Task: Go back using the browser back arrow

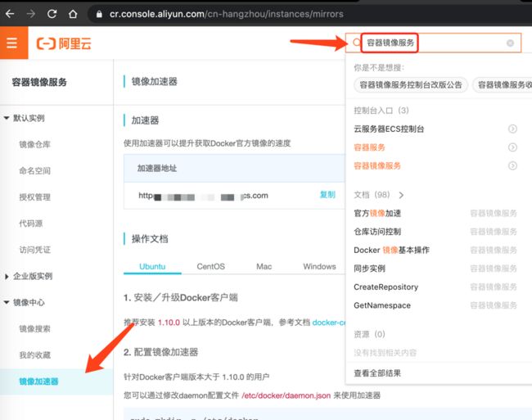Action: click(x=10, y=14)
